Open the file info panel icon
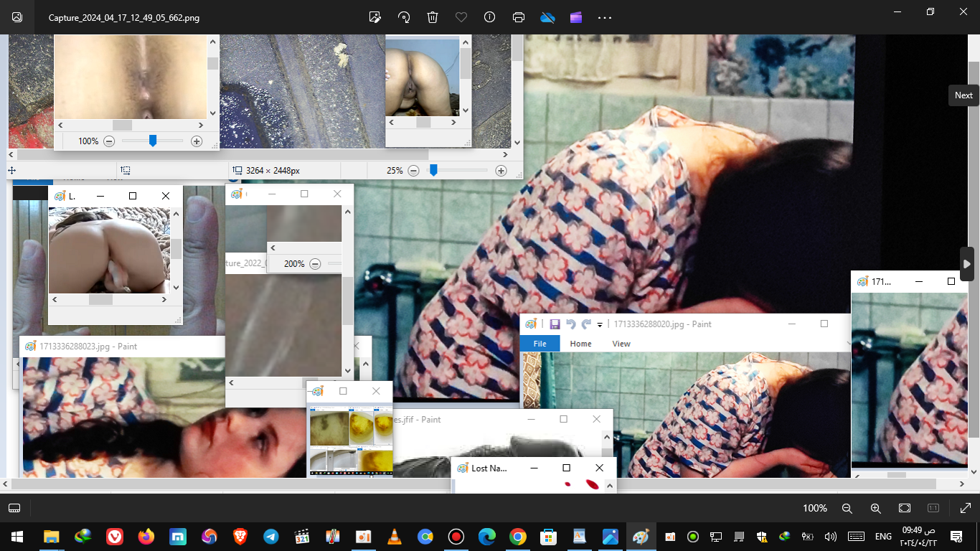Image resolution: width=980 pixels, height=551 pixels. click(x=490, y=17)
